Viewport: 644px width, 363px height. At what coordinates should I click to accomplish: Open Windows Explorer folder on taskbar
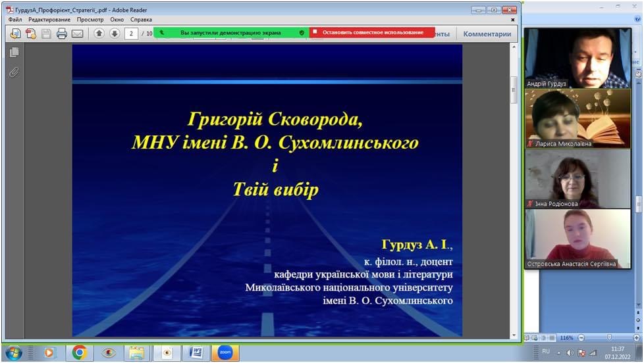coord(137,352)
